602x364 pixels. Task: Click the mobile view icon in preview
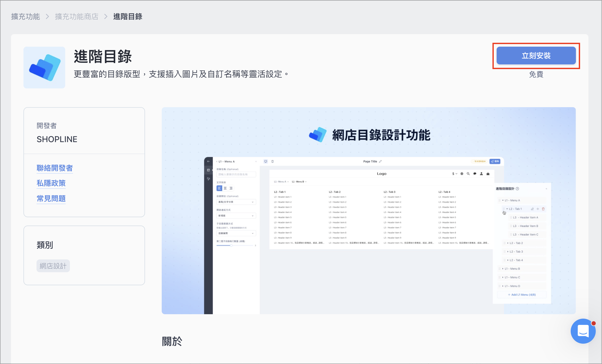point(273,161)
